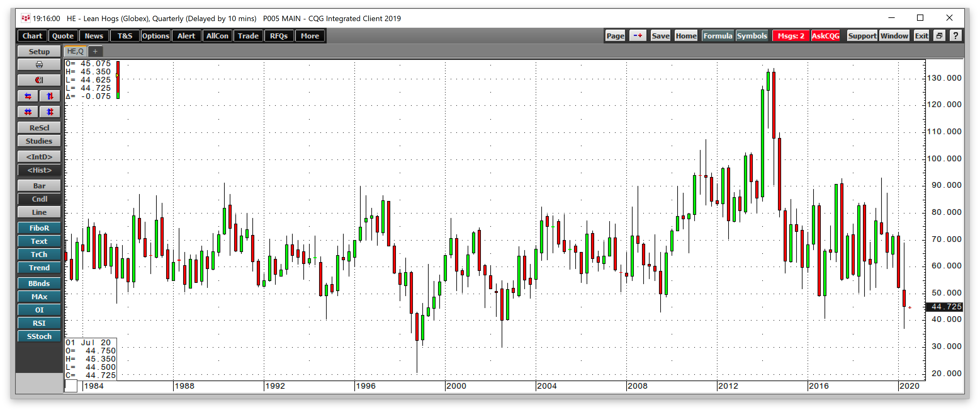980x412 pixels.
Task: Click the current price label 44.725
Action: 945,306
